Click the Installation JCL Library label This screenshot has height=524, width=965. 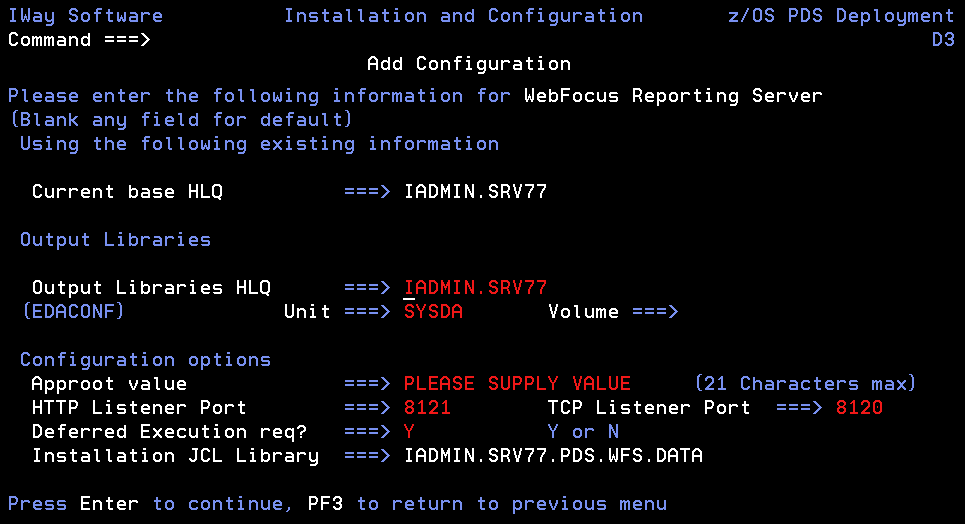coord(175,456)
